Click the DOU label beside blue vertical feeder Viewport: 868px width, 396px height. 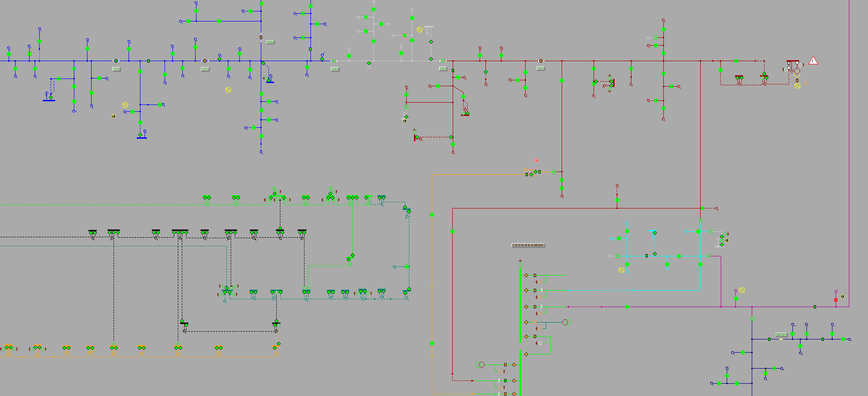click(x=270, y=42)
